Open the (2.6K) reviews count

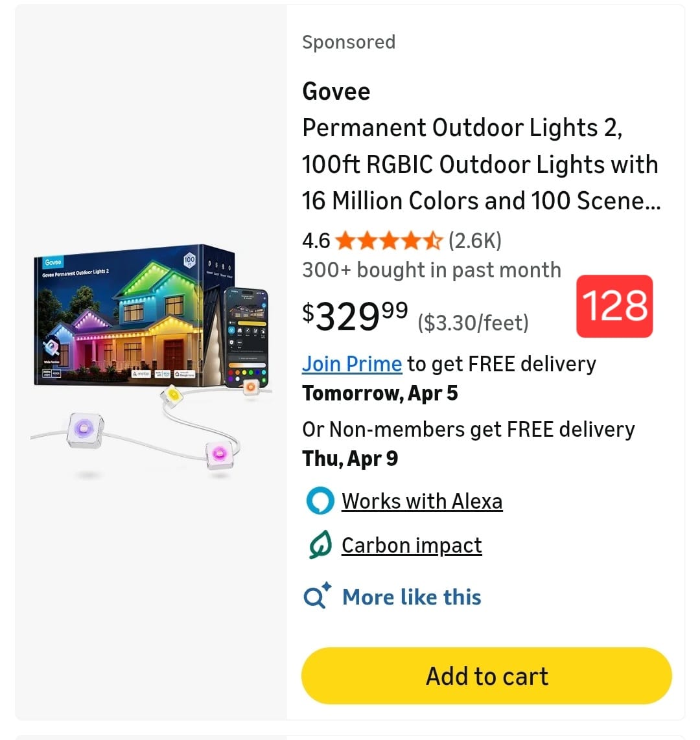click(475, 241)
